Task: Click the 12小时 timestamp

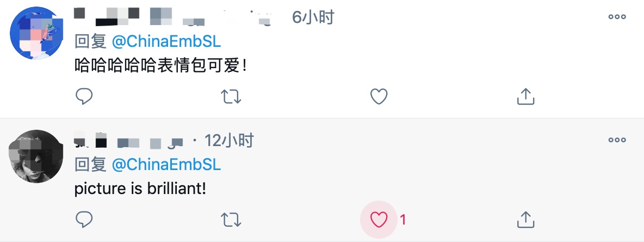Action: click(x=229, y=141)
